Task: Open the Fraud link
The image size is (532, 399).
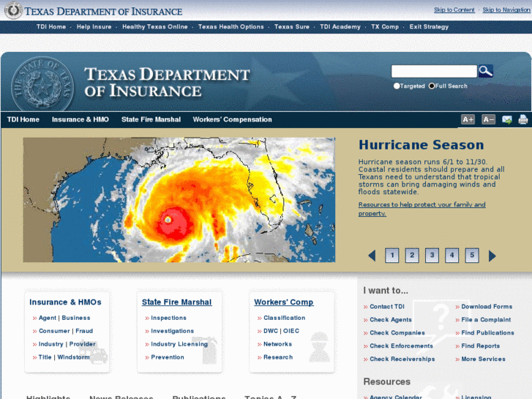Action: (x=84, y=331)
